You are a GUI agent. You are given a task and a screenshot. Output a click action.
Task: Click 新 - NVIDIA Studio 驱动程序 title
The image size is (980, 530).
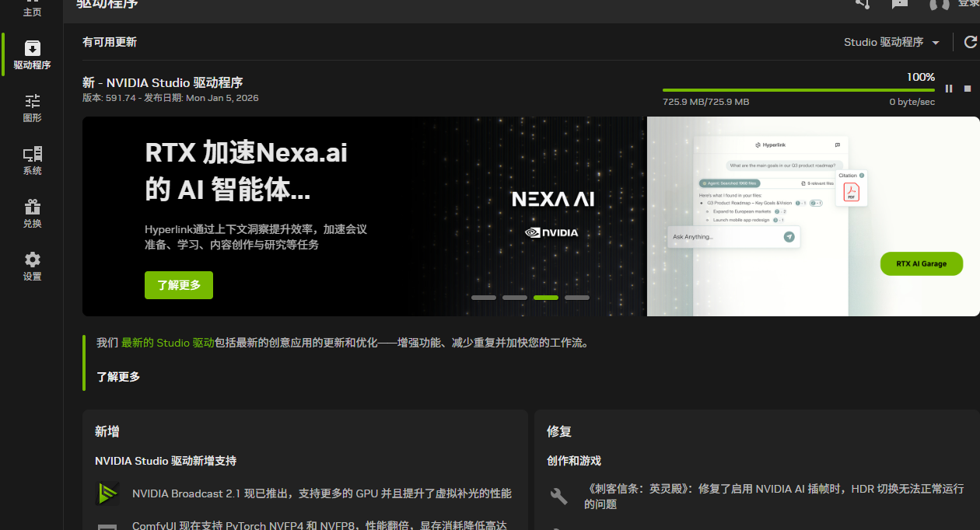pyautogui.click(x=163, y=82)
